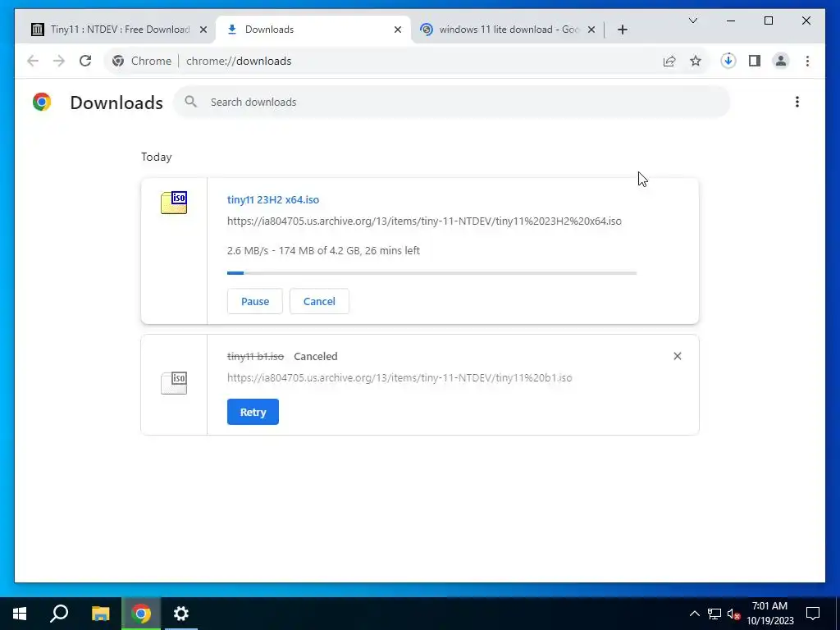Viewport: 840px width, 630px height.
Task: Open the tab search dropdown chevron
Action: [x=692, y=21]
